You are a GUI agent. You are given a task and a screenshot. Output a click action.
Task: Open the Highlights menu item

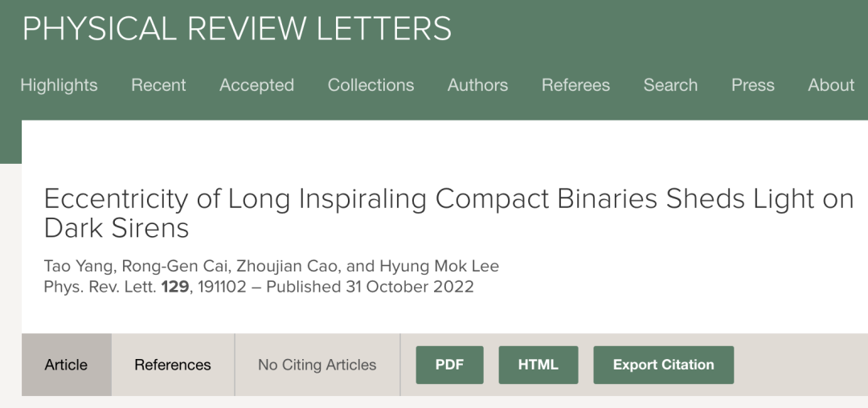[59, 85]
